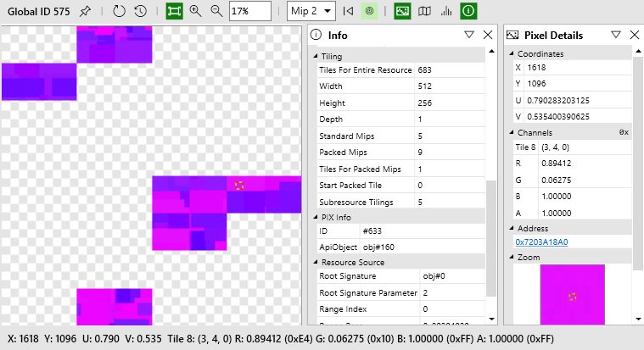
Task: Select the Tile 8 (3, 4, 0) row
Action: [572, 147]
